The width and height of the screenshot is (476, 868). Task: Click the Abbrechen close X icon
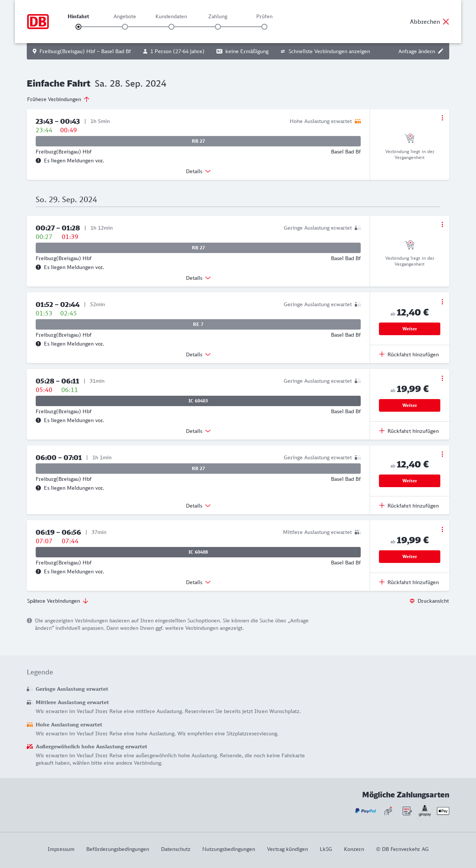pos(446,22)
